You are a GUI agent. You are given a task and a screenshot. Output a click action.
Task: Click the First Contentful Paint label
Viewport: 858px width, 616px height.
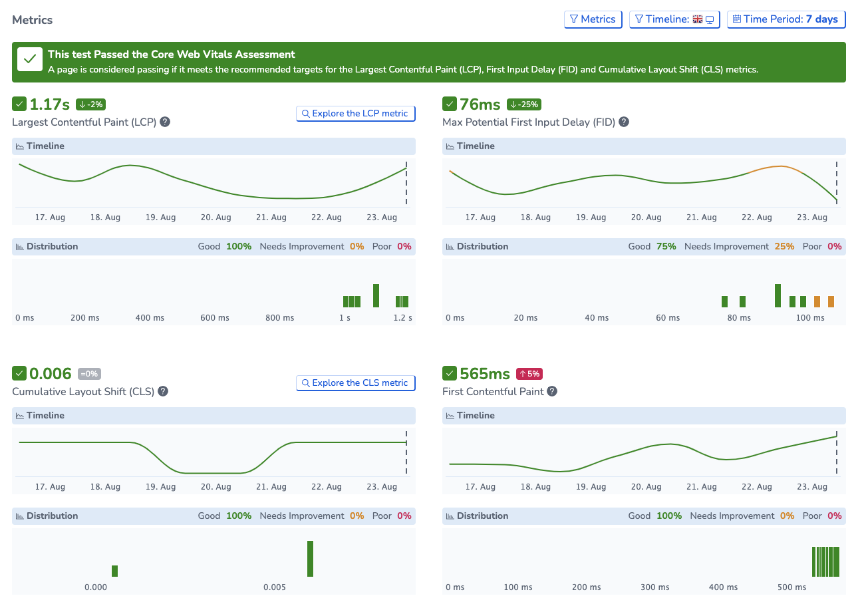click(x=493, y=392)
